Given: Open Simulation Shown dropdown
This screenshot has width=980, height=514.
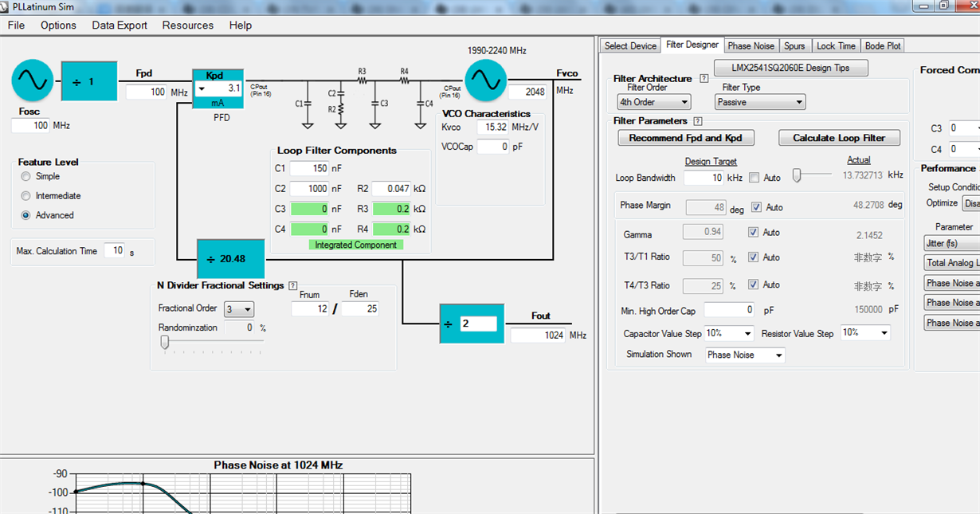Looking at the screenshot, I should click(x=745, y=355).
